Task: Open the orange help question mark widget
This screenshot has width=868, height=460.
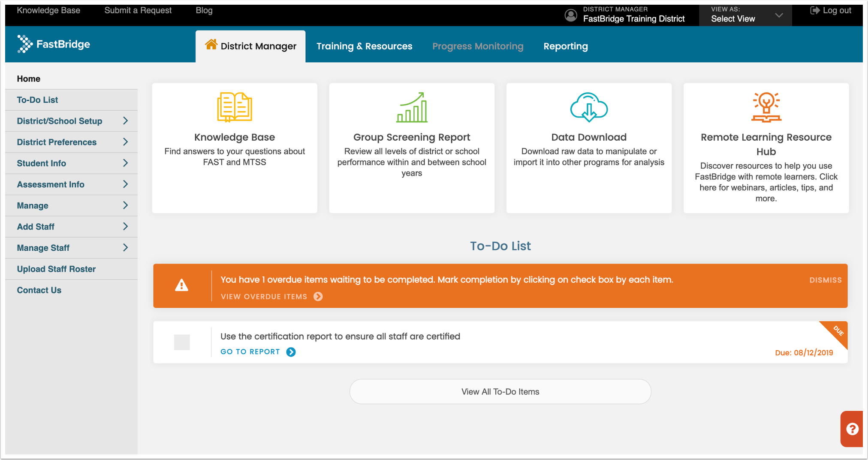Action: (x=852, y=429)
